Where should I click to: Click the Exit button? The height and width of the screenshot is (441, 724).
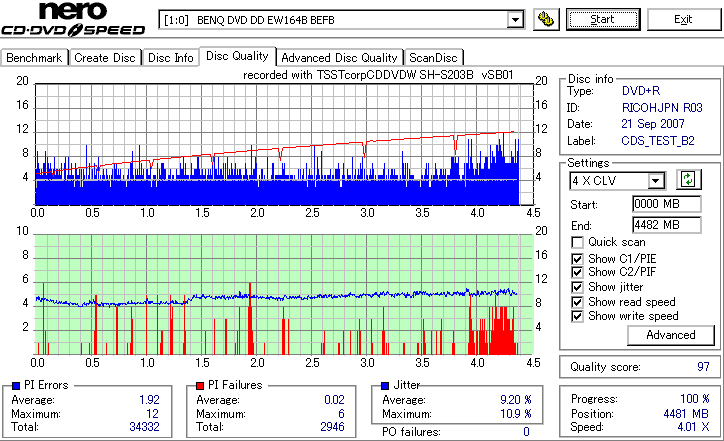[683, 19]
